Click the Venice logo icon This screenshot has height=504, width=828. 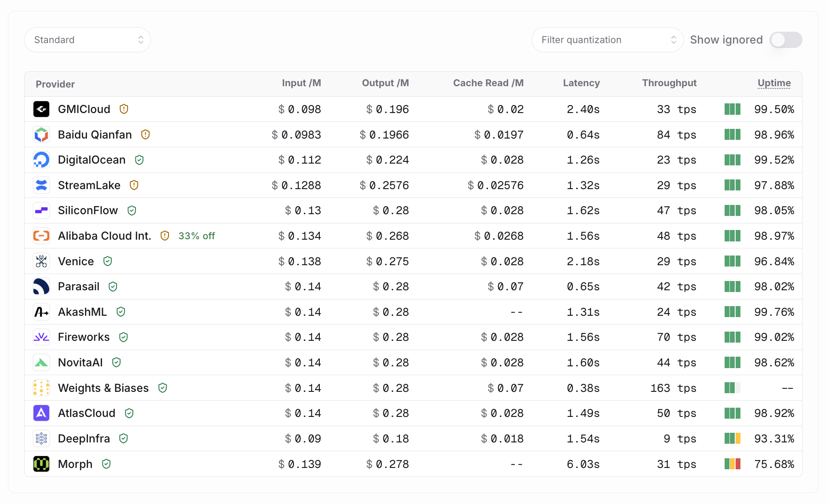tap(41, 261)
